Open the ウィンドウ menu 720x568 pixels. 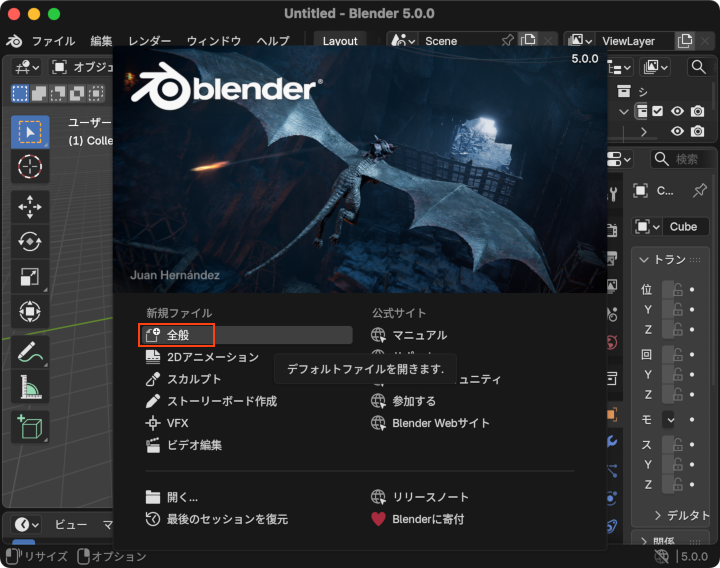click(214, 41)
